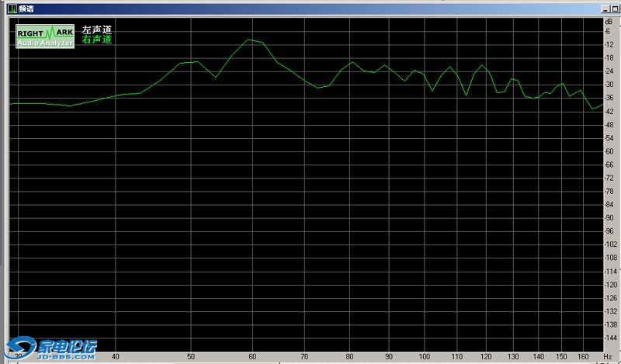The height and width of the screenshot is (364, 621).
Task: Click the -60 dB axis label
Action: (x=609, y=151)
